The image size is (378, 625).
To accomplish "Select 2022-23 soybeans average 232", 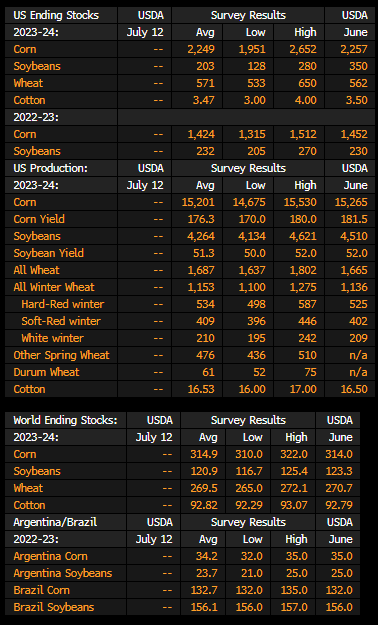I will pyautogui.click(x=205, y=151).
